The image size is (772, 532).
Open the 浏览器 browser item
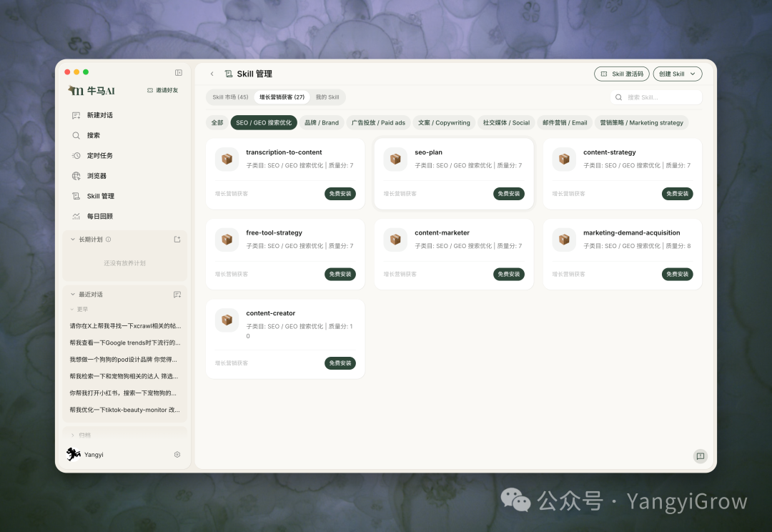[124, 176]
